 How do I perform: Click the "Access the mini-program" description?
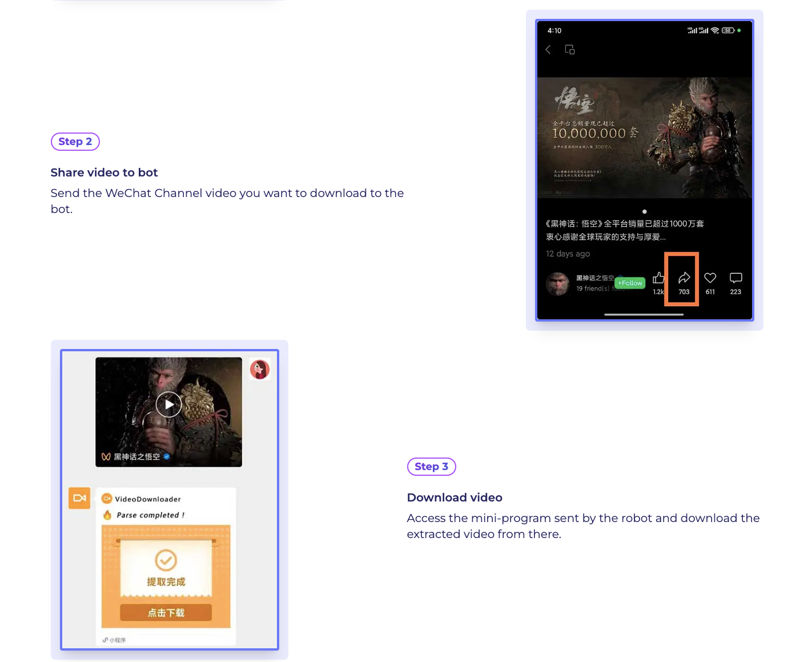(584, 526)
